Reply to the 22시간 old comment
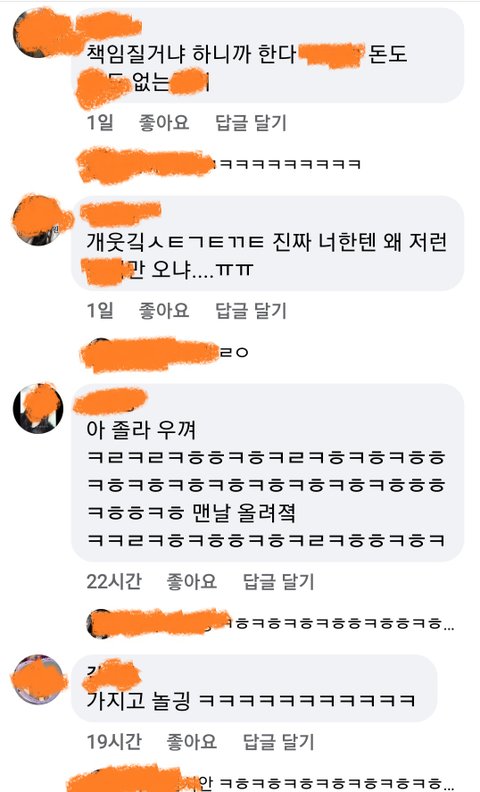This screenshot has height=792, width=480. click(x=278, y=581)
